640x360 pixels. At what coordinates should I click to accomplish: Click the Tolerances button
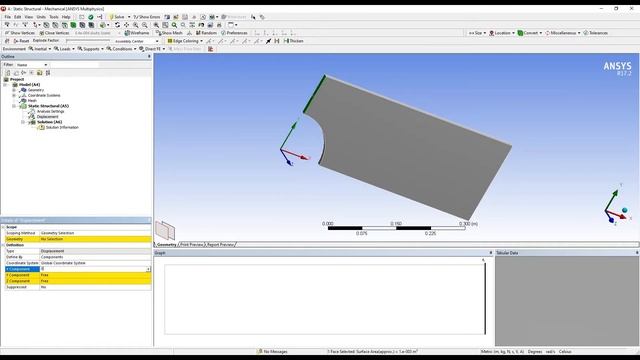(x=596, y=33)
